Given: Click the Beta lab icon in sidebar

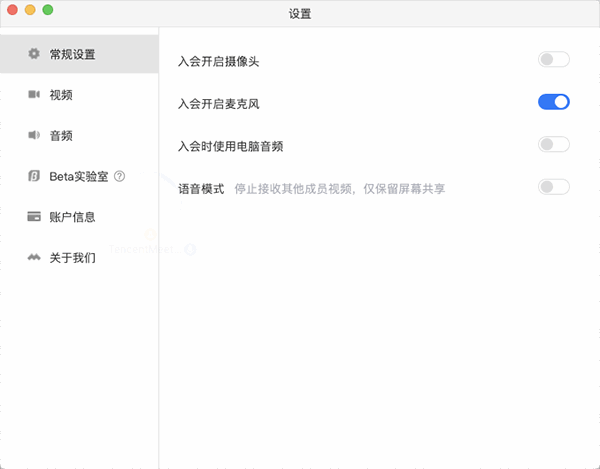Looking at the screenshot, I should tap(34, 176).
